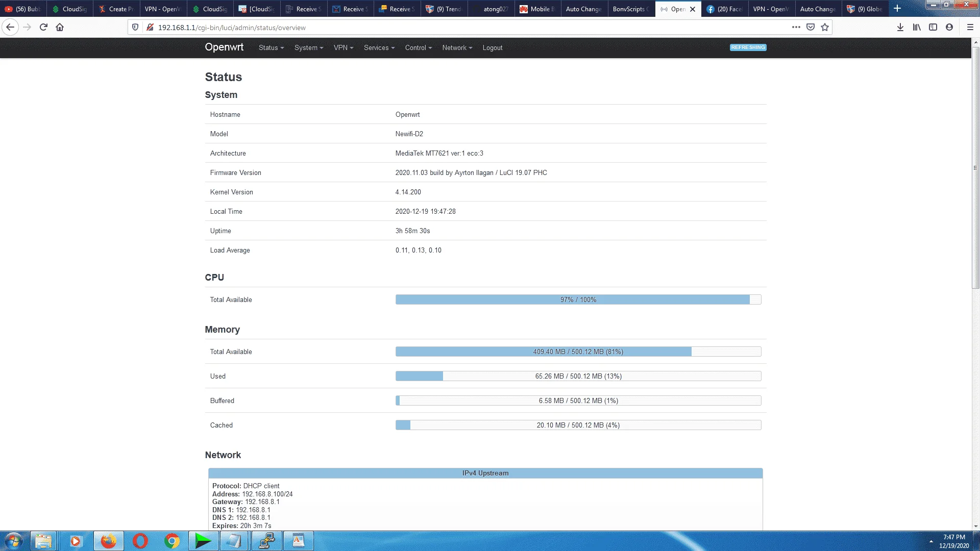Show hidden system tray icons
The height and width of the screenshot is (551, 980).
point(931,541)
